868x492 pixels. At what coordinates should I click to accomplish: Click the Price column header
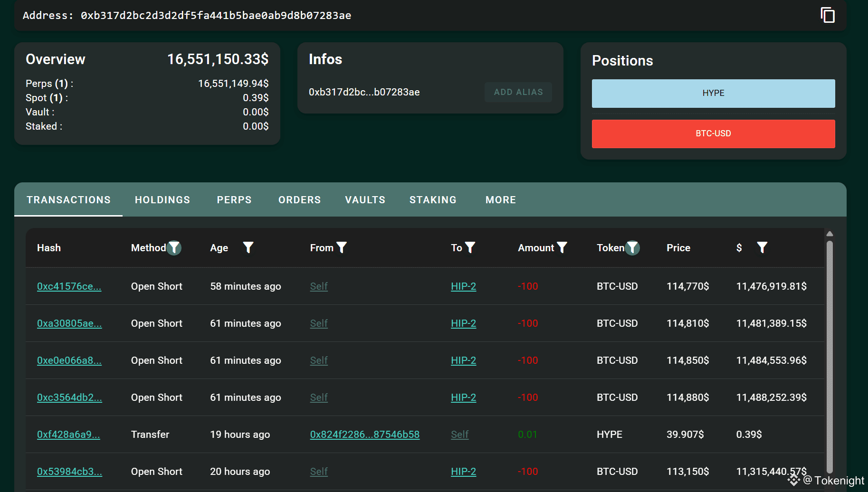tap(678, 248)
